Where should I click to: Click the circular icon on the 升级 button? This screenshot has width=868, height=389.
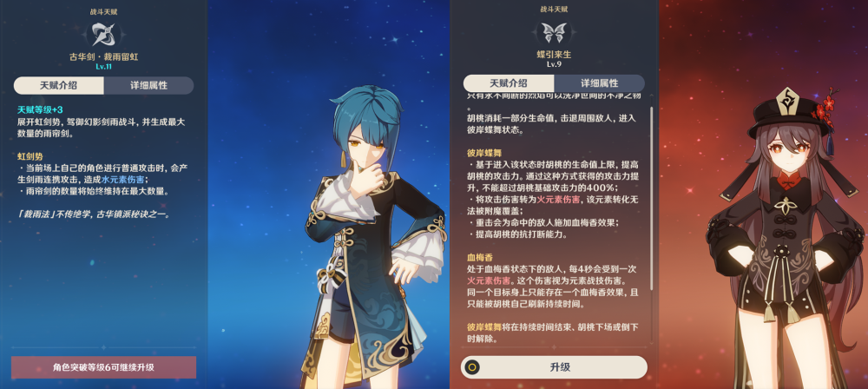click(x=471, y=366)
